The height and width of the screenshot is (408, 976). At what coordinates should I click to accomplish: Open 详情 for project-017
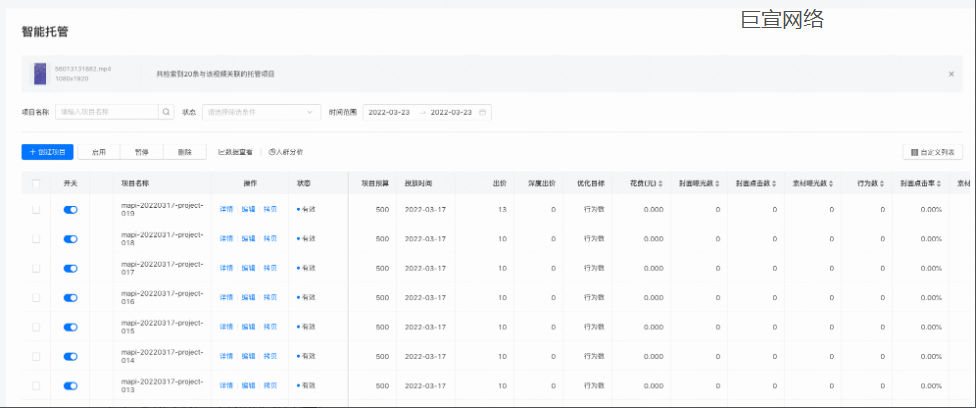tap(226, 268)
